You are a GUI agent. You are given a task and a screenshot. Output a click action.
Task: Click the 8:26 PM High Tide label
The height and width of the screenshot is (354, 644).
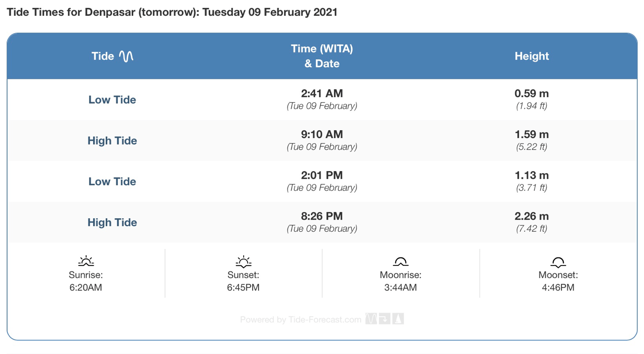click(112, 222)
